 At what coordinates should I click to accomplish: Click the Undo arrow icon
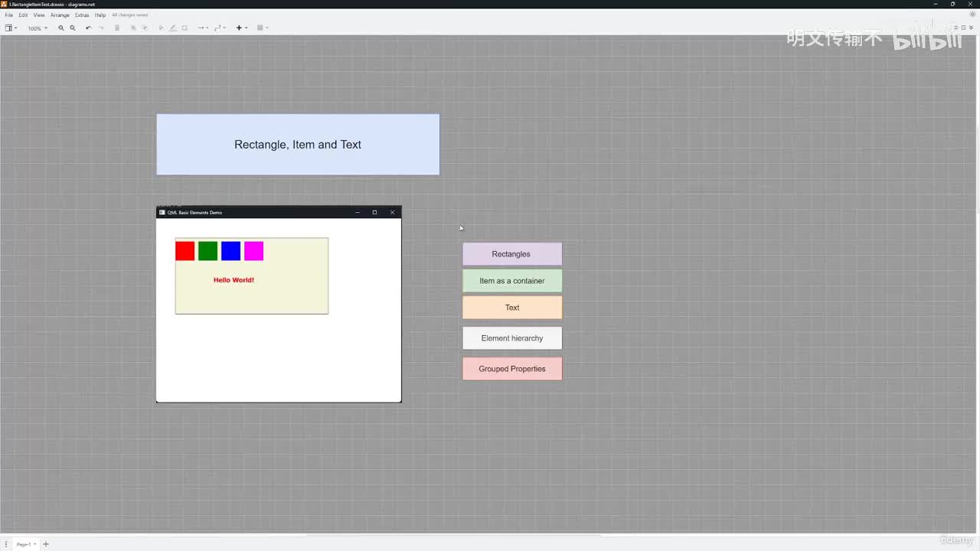pos(89,28)
